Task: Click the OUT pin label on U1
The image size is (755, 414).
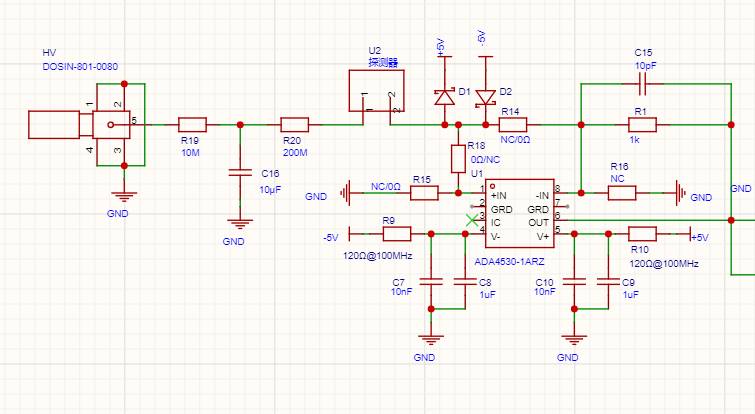Action: point(538,223)
